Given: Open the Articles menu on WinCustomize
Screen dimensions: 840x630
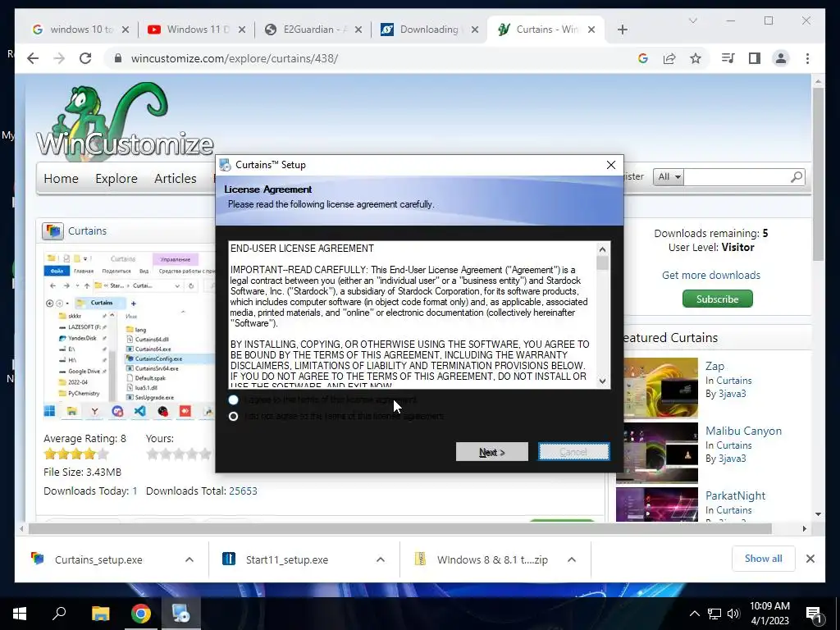Looking at the screenshot, I should 176,178.
